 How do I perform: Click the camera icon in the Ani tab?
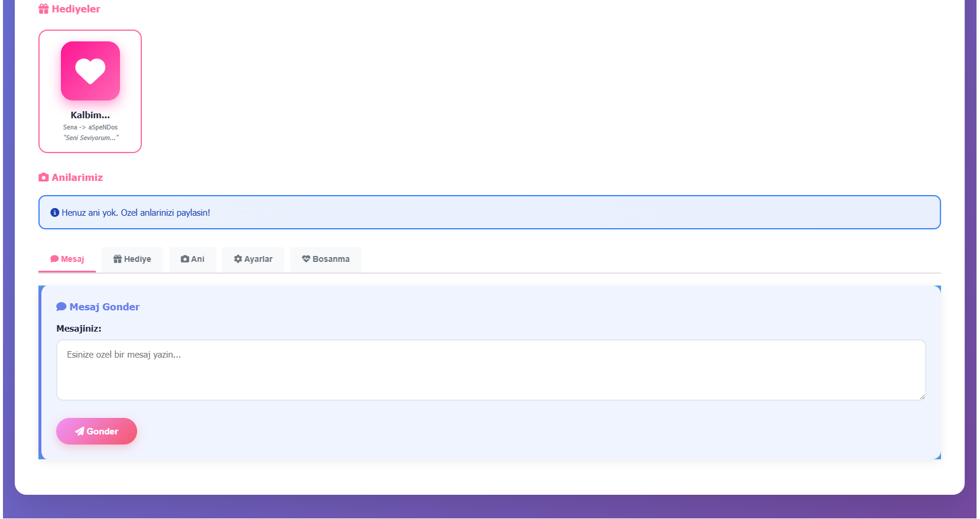(184, 259)
